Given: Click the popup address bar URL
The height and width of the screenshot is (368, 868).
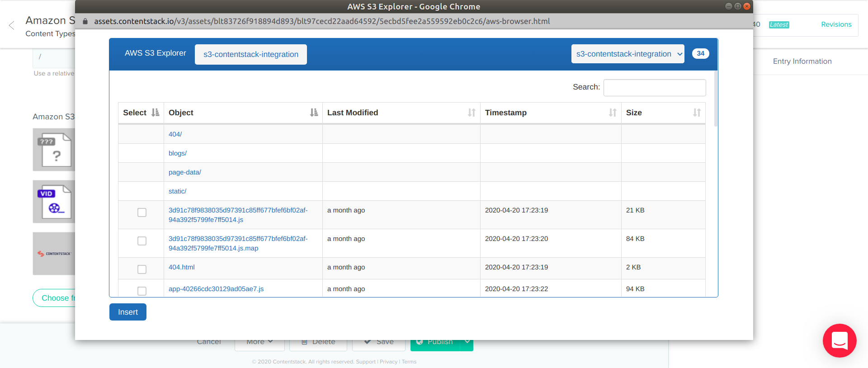Looking at the screenshot, I should coord(322,21).
